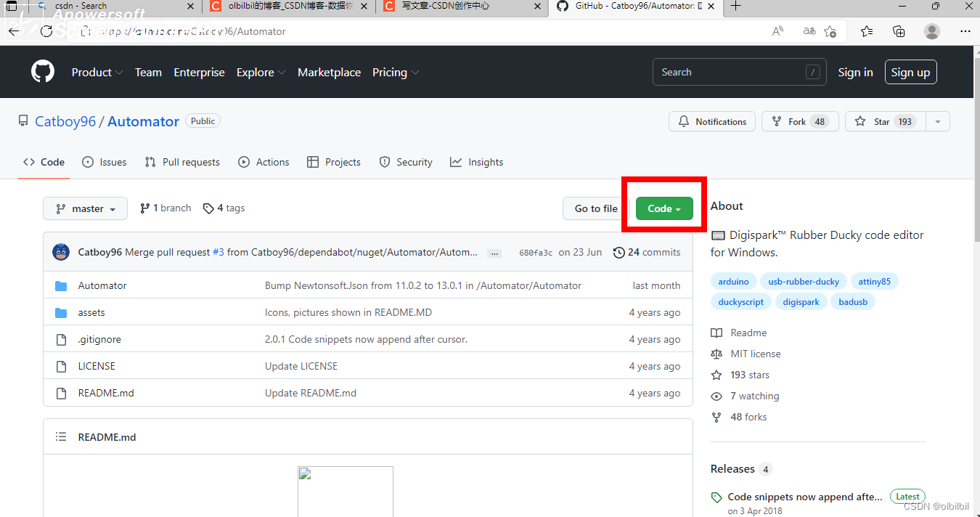Open the read aloud icon in address bar
The height and width of the screenshot is (517, 980).
777,31
